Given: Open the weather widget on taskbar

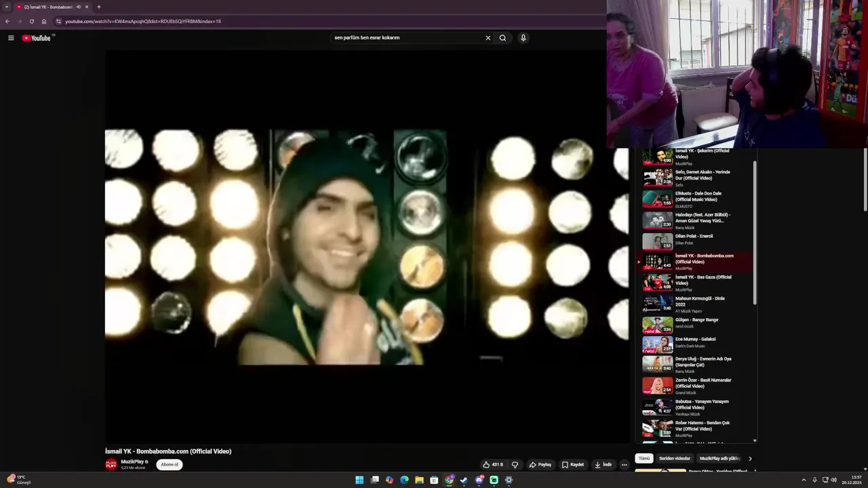Looking at the screenshot, I should tap(18, 480).
